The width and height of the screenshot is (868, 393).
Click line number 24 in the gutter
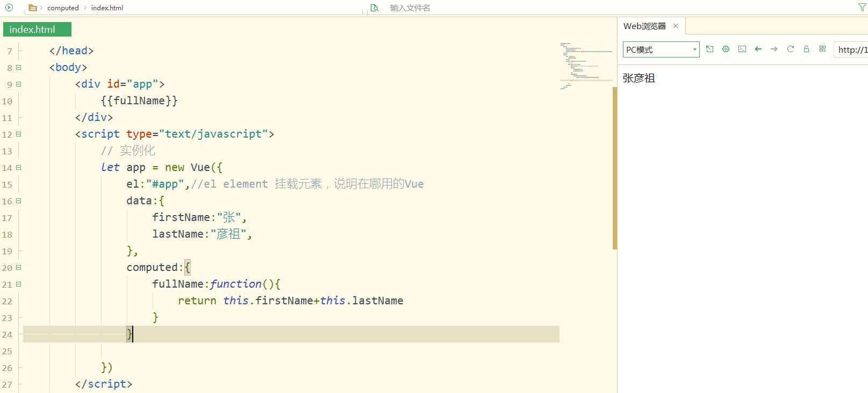(x=7, y=334)
